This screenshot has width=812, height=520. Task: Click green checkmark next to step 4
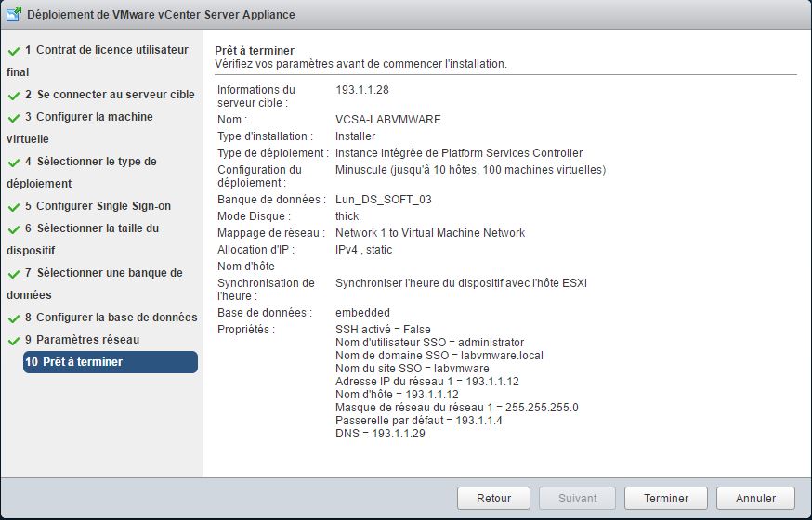tap(14, 162)
